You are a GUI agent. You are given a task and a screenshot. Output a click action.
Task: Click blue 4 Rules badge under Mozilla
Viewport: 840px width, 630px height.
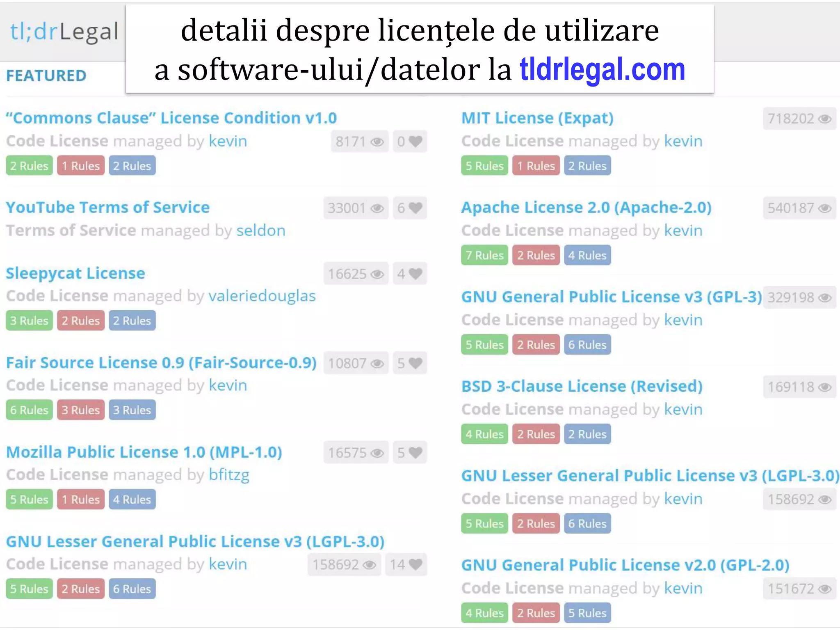coord(132,499)
